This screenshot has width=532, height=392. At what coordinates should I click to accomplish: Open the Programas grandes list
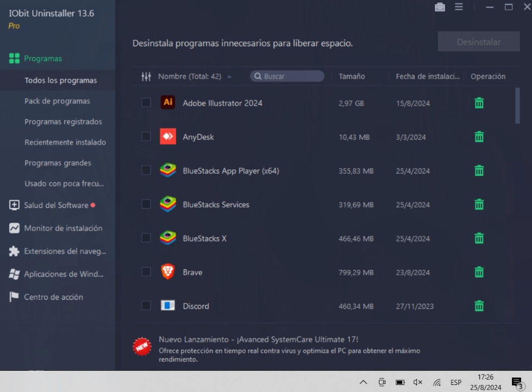(x=58, y=163)
